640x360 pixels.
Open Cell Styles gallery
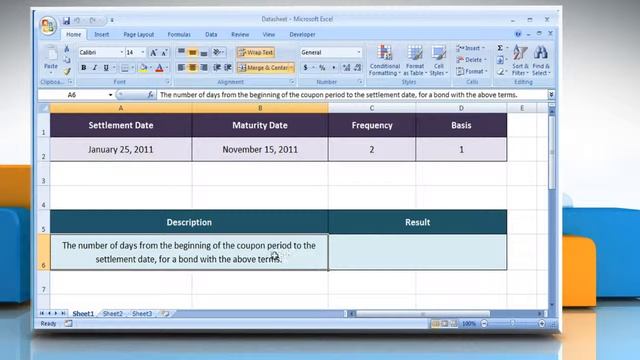439,60
